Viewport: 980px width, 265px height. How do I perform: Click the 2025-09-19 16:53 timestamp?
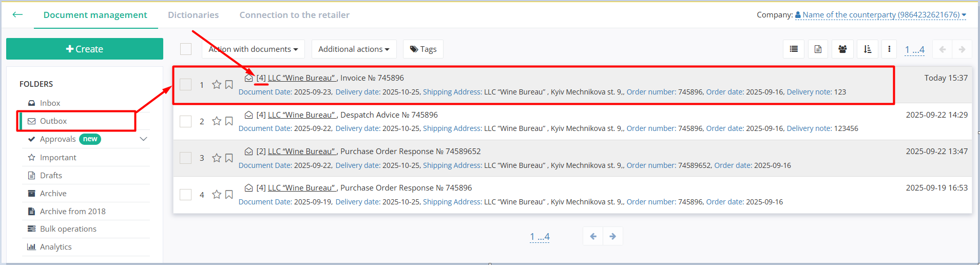937,188
